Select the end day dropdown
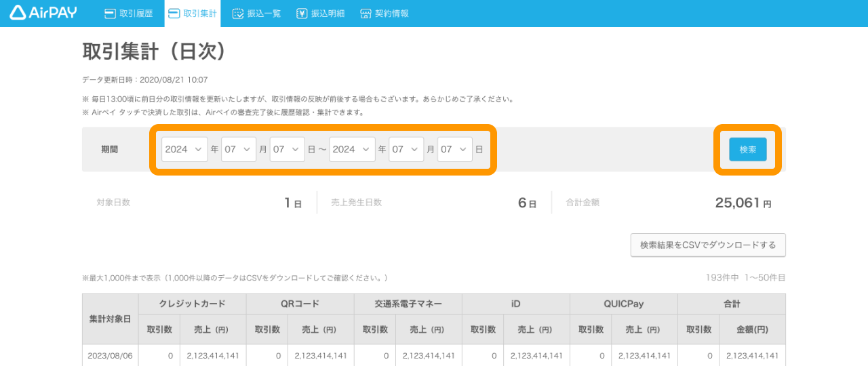This screenshot has width=868, height=366. click(x=455, y=149)
